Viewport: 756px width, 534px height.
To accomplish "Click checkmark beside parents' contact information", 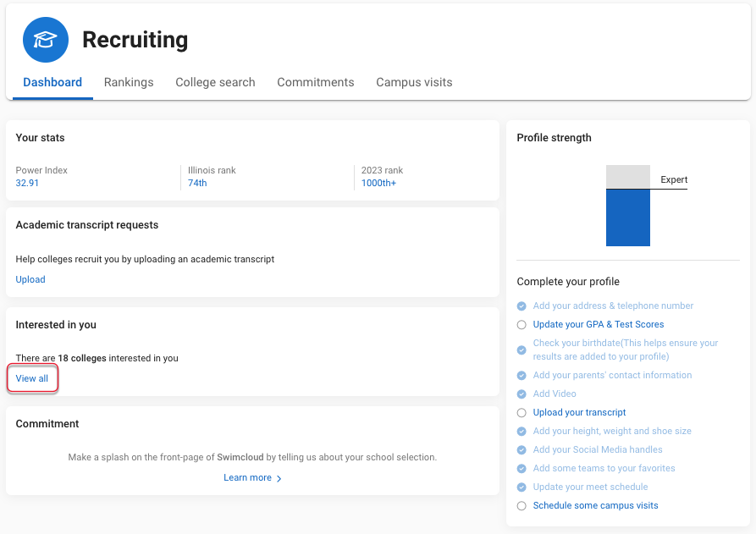I will point(521,376).
